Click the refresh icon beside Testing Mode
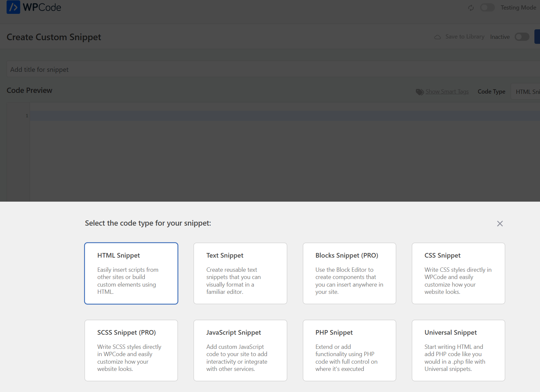 pyautogui.click(x=471, y=8)
